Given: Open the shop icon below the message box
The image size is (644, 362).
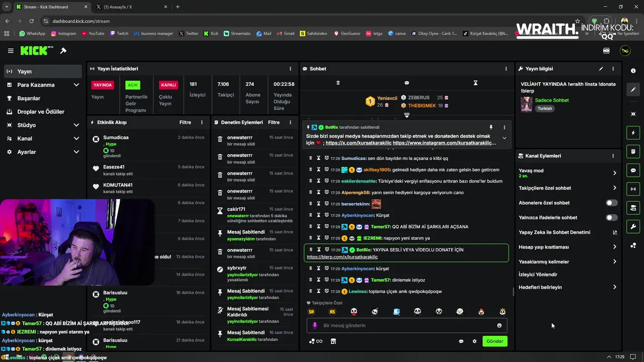Looking at the screenshot, I should pos(333,341).
